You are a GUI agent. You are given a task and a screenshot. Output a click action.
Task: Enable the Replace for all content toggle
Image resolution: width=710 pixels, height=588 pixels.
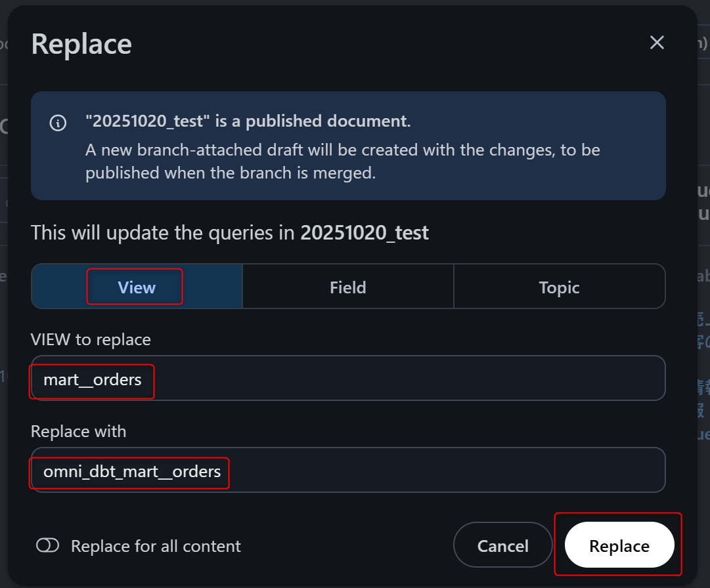(48, 546)
